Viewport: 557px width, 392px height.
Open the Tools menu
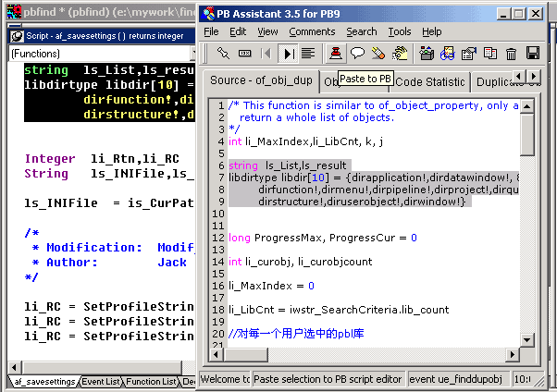(x=400, y=31)
